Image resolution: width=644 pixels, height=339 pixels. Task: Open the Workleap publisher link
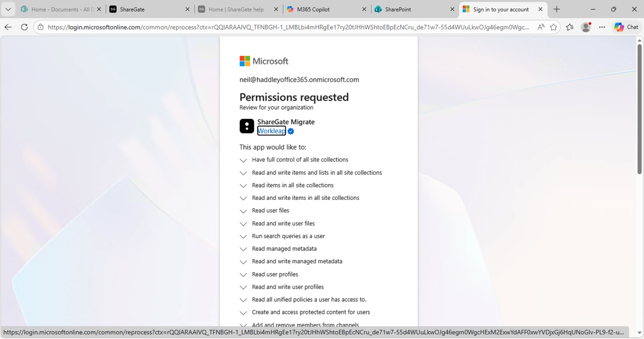[272, 131]
